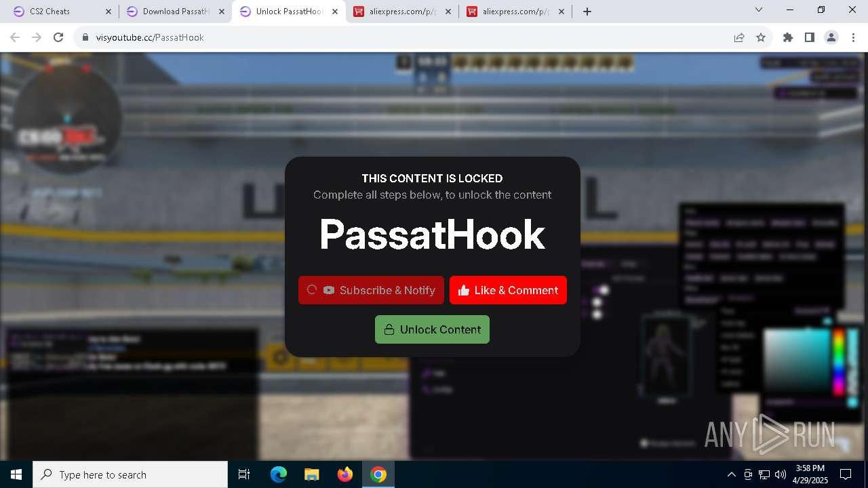The image size is (868, 488).
Task: Open a new browser tab
Action: 587,12
